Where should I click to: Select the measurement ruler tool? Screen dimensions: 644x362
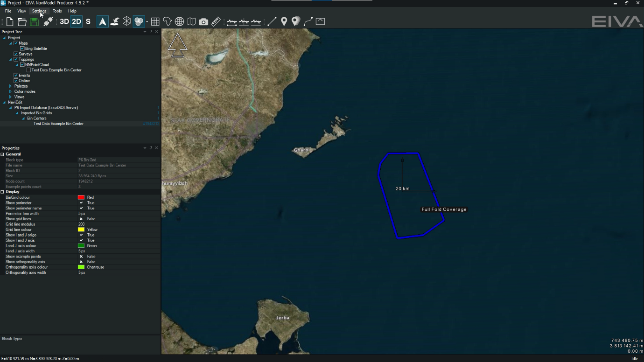(x=215, y=21)
